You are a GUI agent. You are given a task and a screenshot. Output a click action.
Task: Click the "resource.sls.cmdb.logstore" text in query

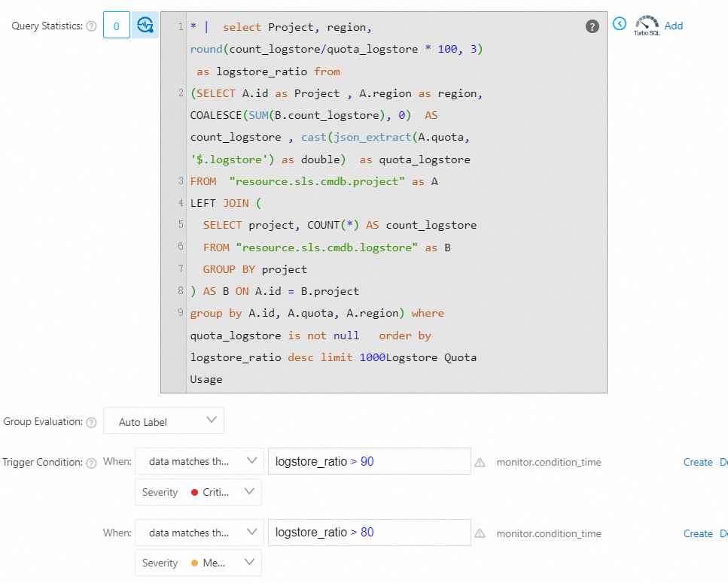point(327,247)
